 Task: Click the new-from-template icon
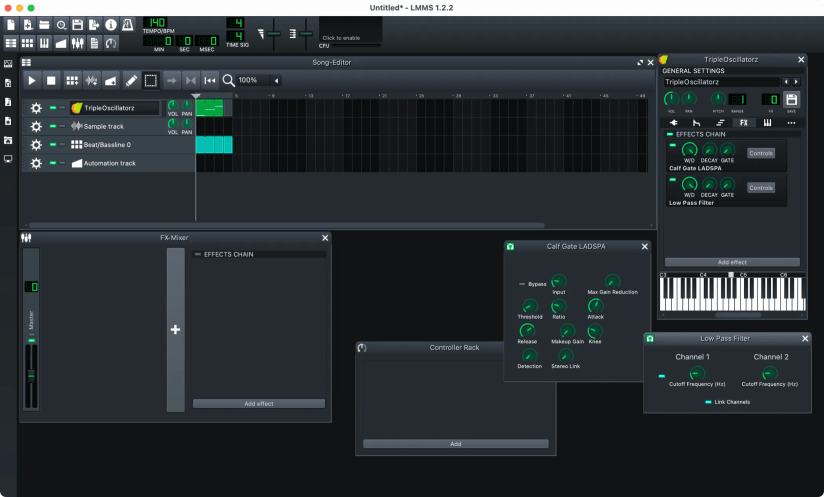click(28, 25)
